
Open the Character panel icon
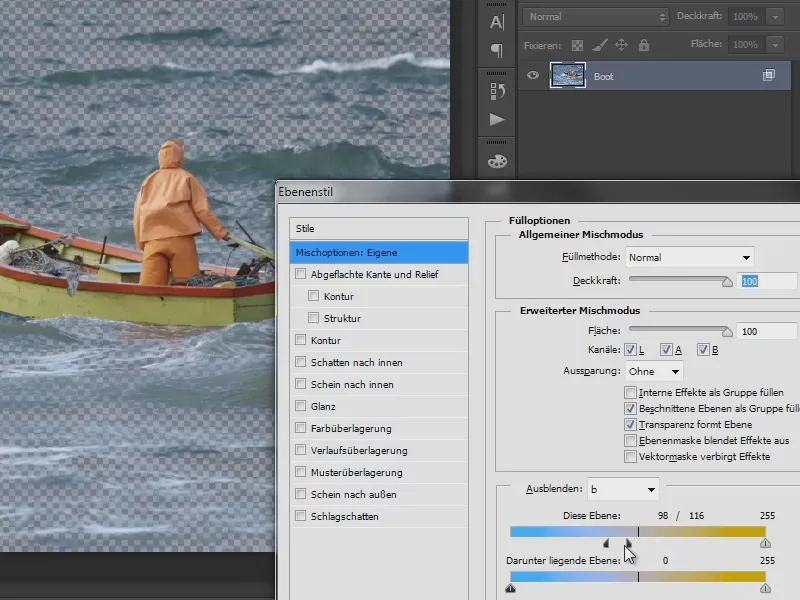497,22
